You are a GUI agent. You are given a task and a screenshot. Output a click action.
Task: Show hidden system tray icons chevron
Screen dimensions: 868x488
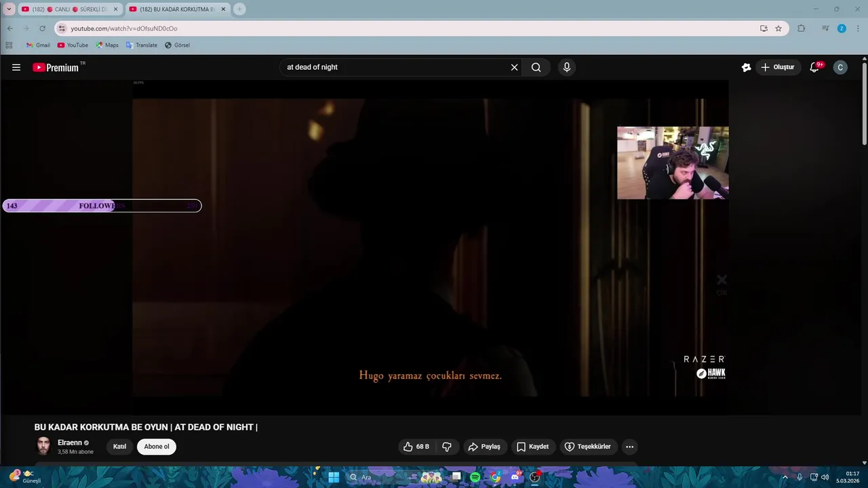[x=785, y=477]
